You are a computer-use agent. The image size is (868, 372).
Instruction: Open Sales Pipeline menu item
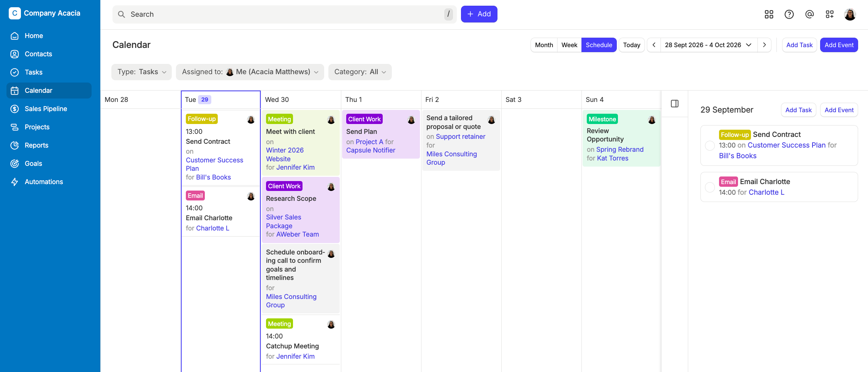[x=49, y=109]
